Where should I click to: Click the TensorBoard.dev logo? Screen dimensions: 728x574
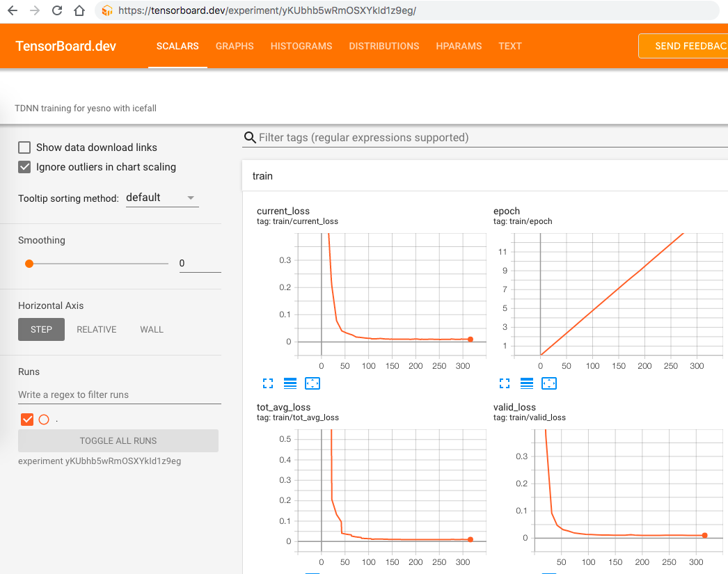65,45
